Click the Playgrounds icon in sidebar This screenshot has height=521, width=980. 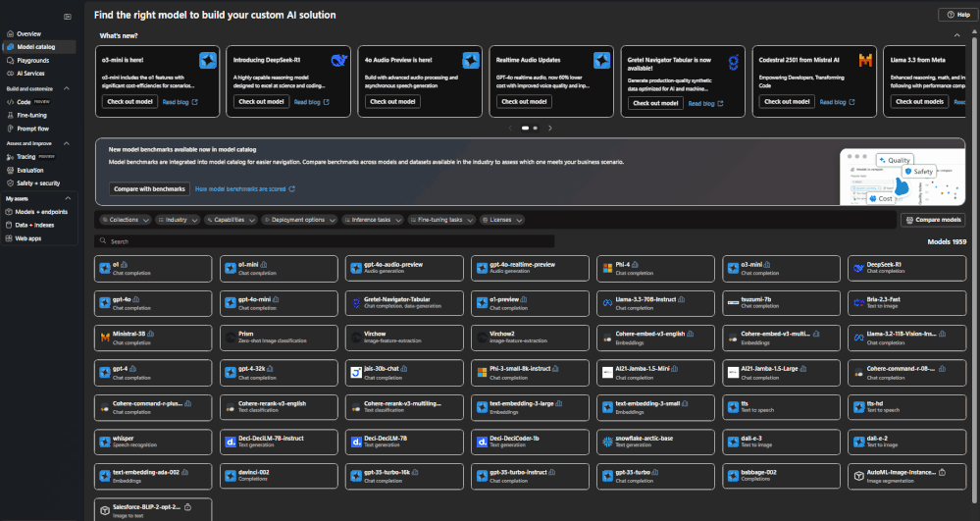pos(10,61)
